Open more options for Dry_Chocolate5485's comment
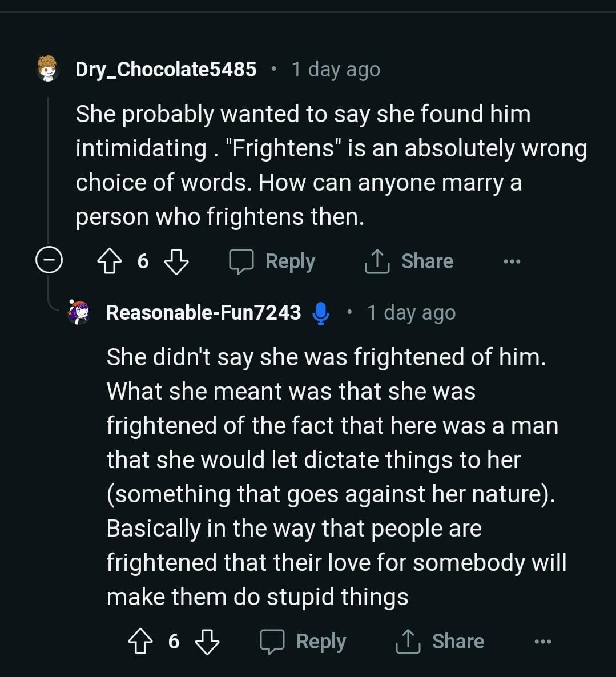Screen dimensions: 616x677 click(x=512, y=262)
